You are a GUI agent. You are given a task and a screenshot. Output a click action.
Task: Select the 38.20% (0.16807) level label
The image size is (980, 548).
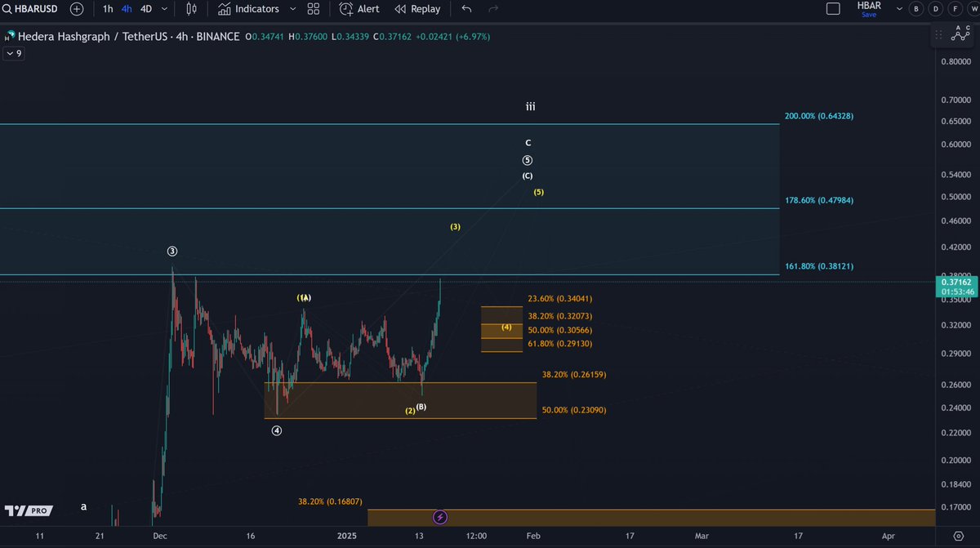330,501
